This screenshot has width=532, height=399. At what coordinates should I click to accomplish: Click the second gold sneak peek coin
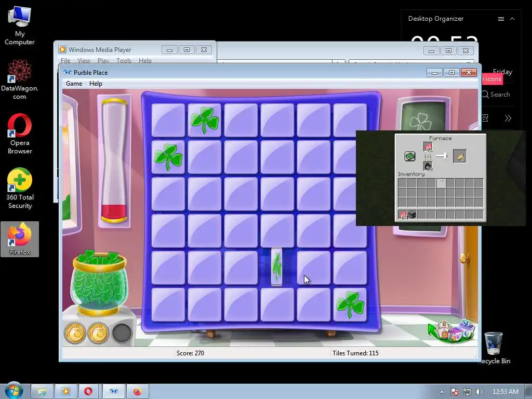point(98,333)
